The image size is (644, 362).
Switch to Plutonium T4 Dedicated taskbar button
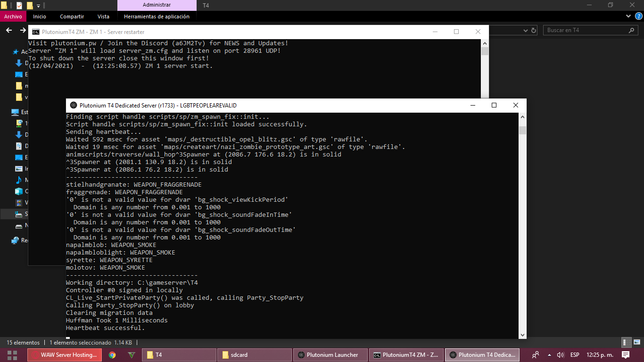482,355
